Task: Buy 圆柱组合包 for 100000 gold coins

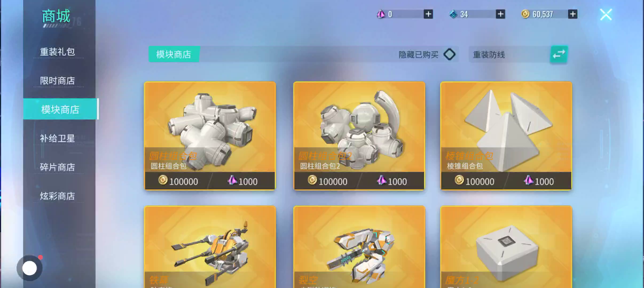Action: point(178,181)
